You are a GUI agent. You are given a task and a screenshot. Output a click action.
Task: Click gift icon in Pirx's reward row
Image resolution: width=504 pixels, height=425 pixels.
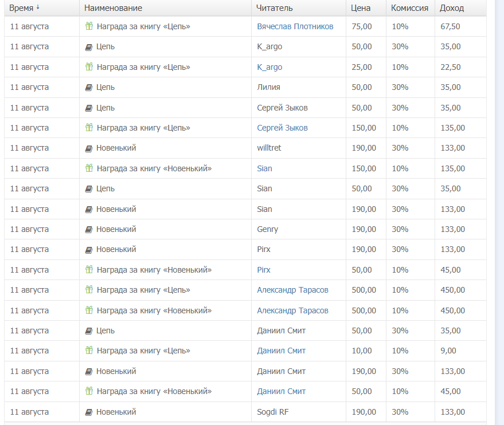coord(89,270)
